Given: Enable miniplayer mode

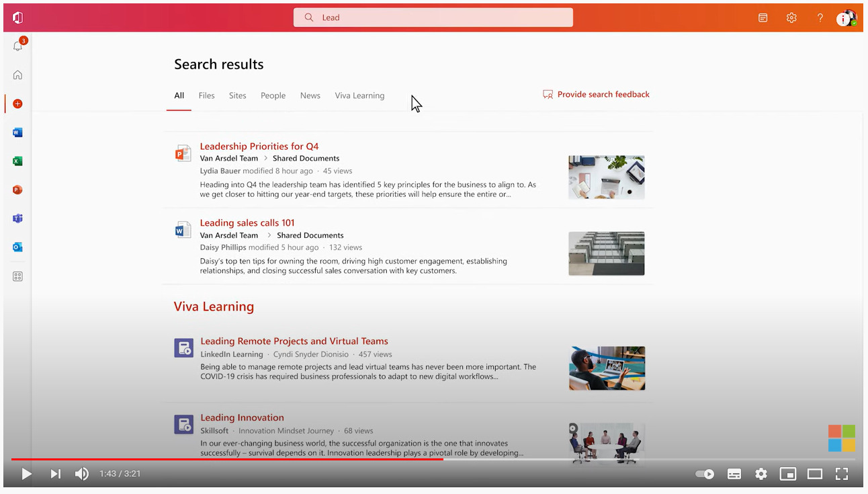Looking at the screenshot, I should (788, 474).
